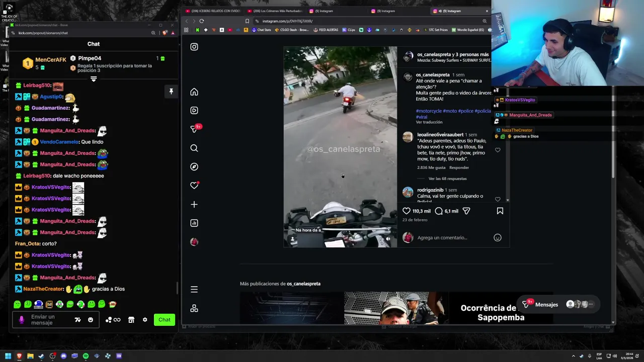The image size is (644, 362).
Task: Click the instagram.com address bar URL
Action: (x=287, y=21)
